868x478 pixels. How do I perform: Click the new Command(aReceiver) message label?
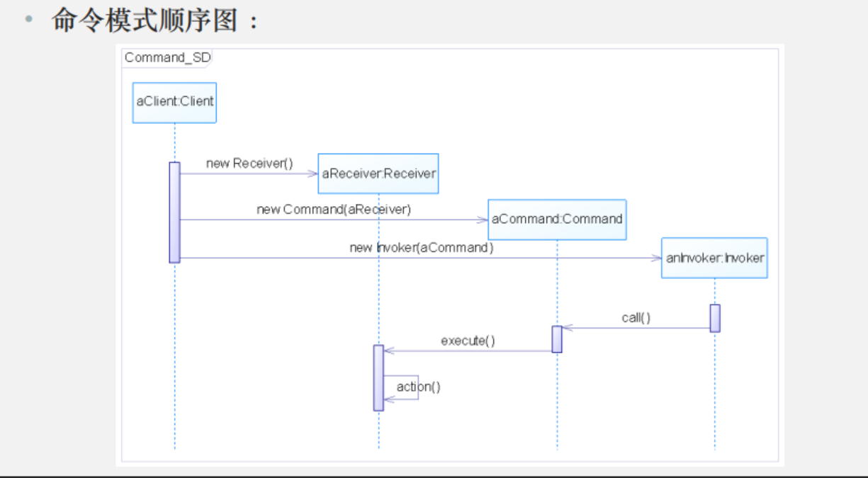334,210
